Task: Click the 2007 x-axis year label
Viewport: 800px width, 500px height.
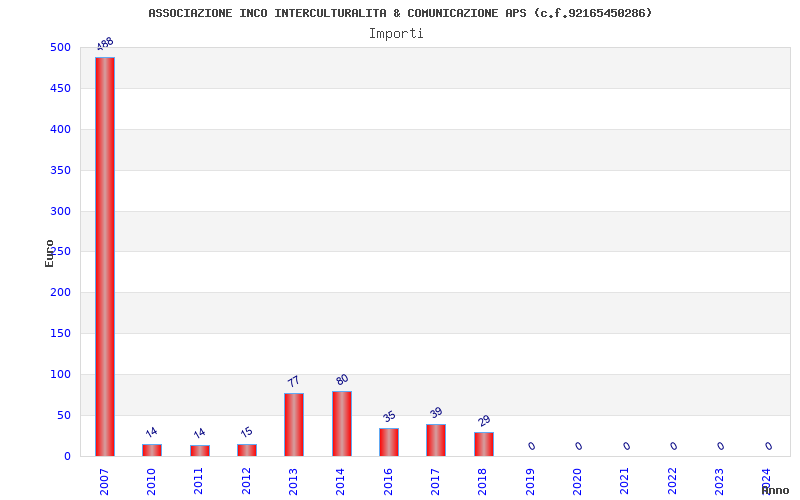Action: [x=104, y=482]
